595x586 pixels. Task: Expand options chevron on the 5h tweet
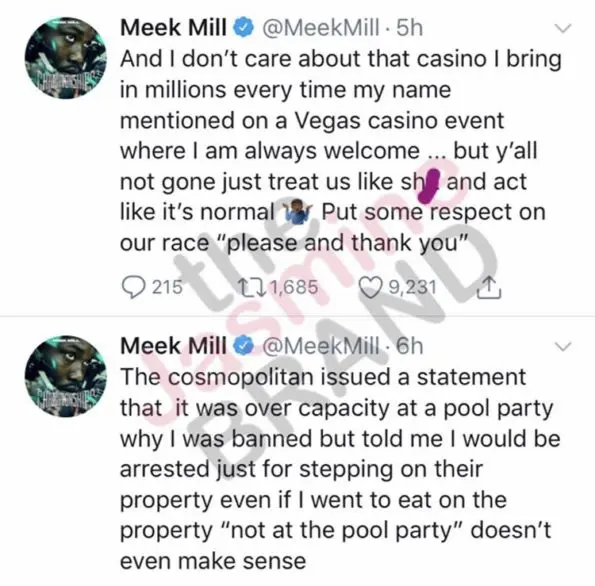(563, 28)
